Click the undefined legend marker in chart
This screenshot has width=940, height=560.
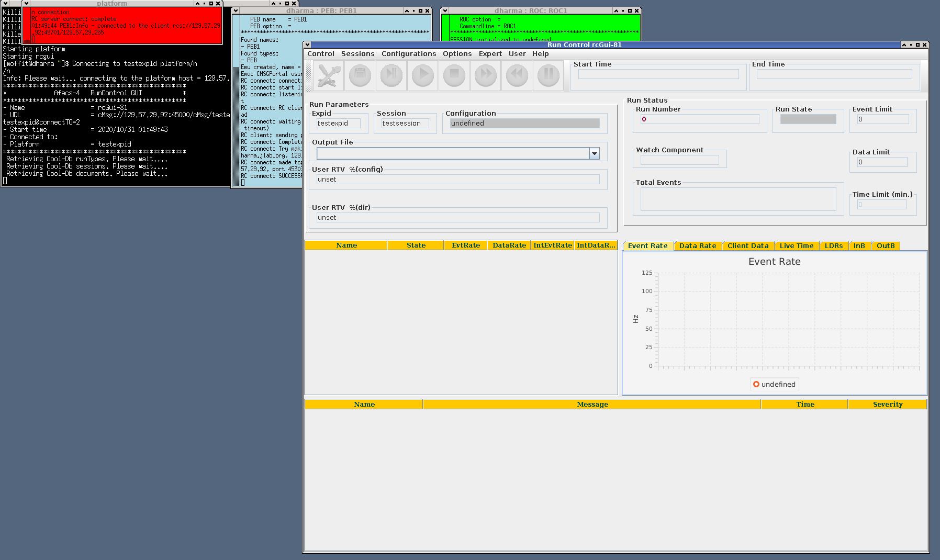click(756, 385)
